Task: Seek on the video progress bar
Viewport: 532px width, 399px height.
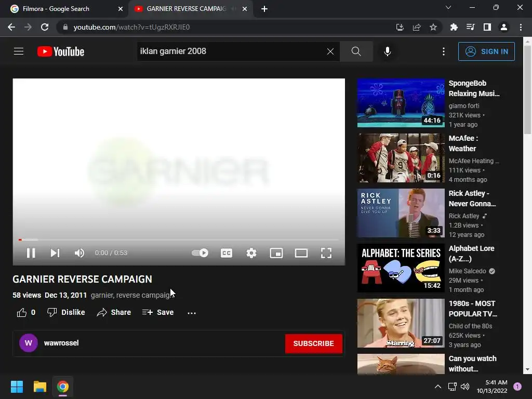Action: pyautogui.click(x=179, y=240)
